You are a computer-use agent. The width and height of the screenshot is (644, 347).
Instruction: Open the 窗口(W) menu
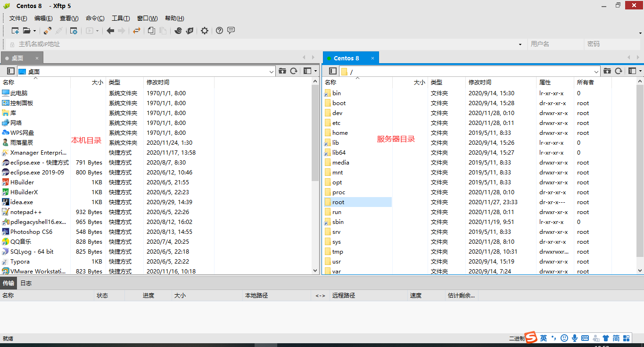pos(147,18)
